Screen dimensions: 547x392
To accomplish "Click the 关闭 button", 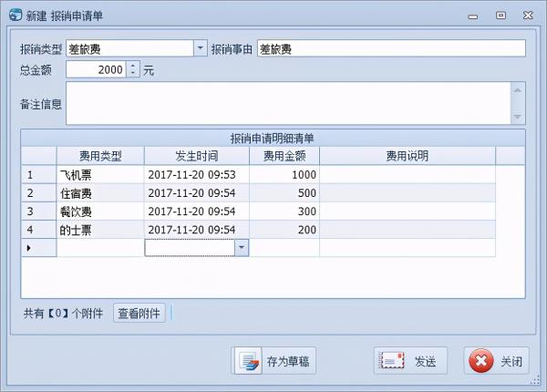I will click(497, 361).
